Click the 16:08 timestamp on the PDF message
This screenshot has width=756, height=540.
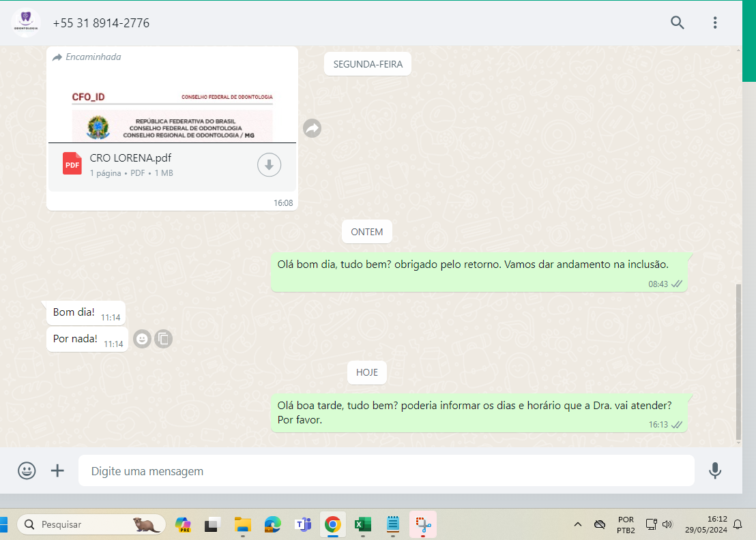pyautogui.click(x=284, y=202)
